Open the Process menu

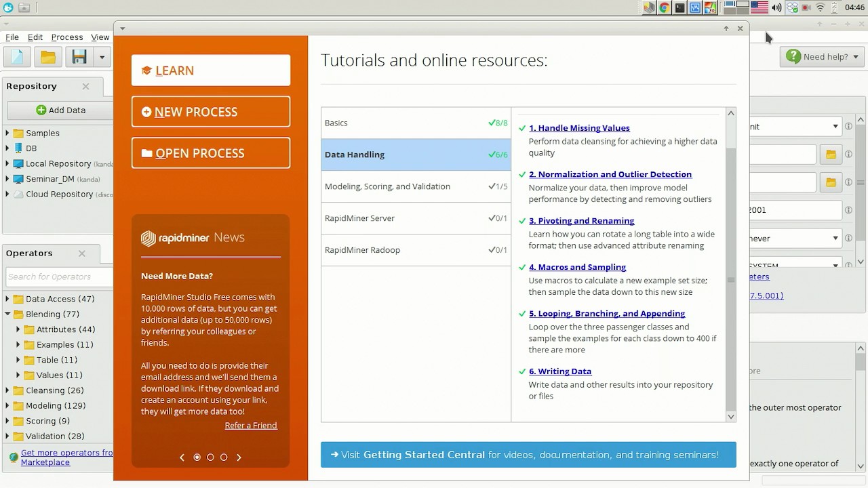click(x=67, y=37)
